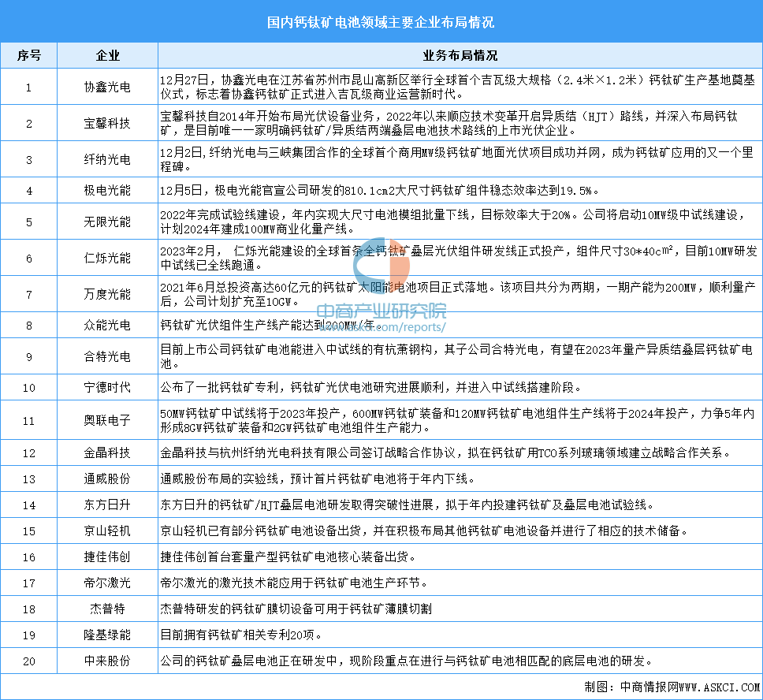Select the company cell "协鑫光电"

107,87
